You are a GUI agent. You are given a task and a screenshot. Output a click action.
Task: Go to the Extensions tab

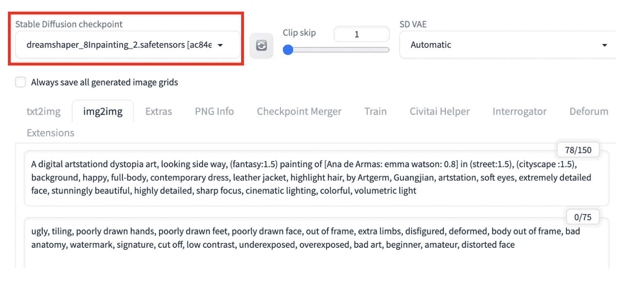(x=50, y=132)
